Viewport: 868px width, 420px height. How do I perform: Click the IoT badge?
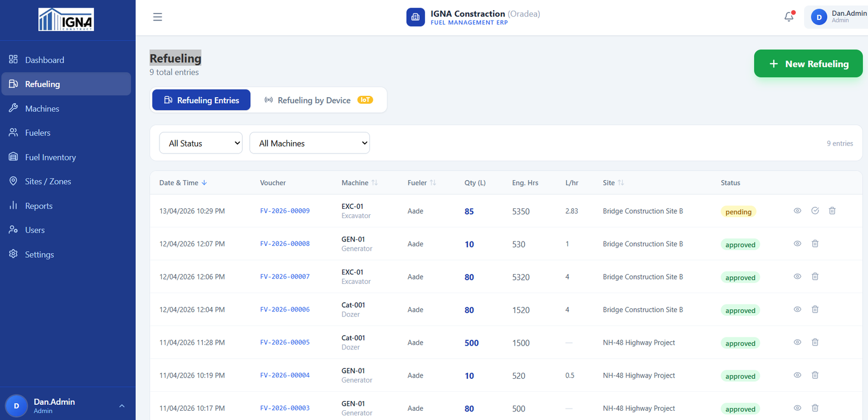point(365,100)
